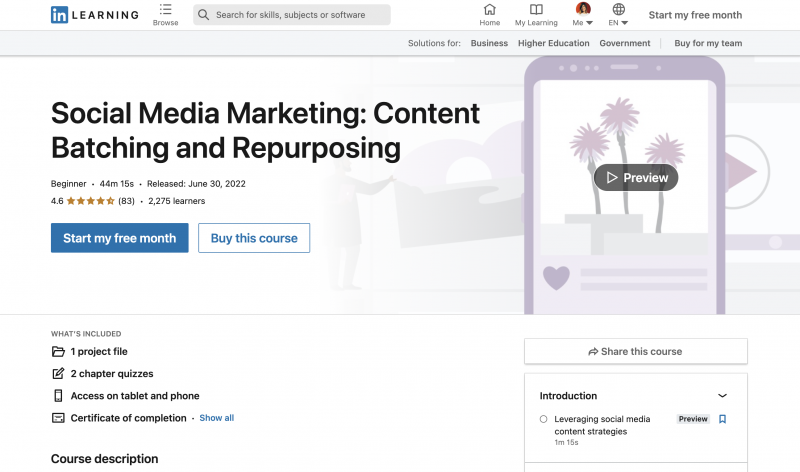Click Buy this course button
The width and height of the screenshot is (800, 472).
pos(254,238)
